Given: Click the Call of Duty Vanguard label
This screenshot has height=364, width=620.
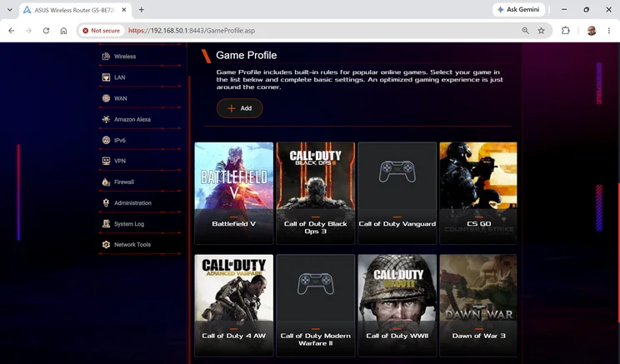Looking at the screenshot, I should (397, 224).
